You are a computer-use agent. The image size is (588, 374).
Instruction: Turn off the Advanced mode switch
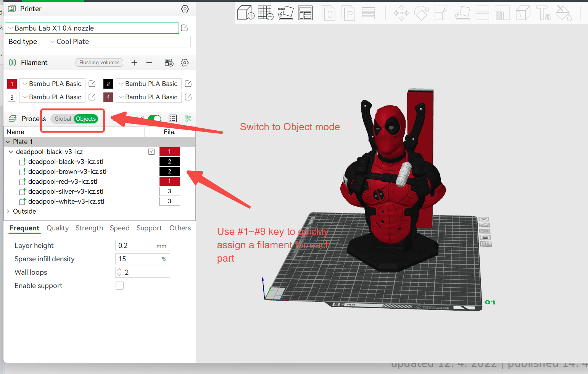click(x=155, y=118)
